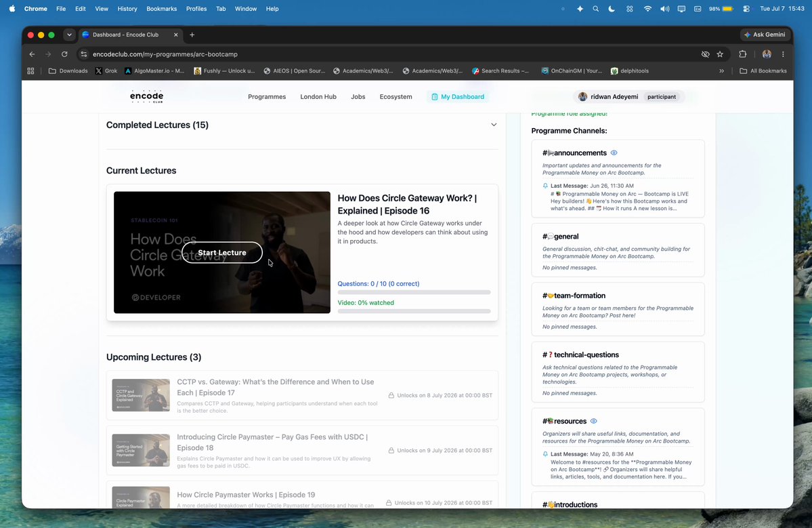Viewport: 812px width, 528px height.
Task: Open macOS Control Center icon
Action: [746, 9]
